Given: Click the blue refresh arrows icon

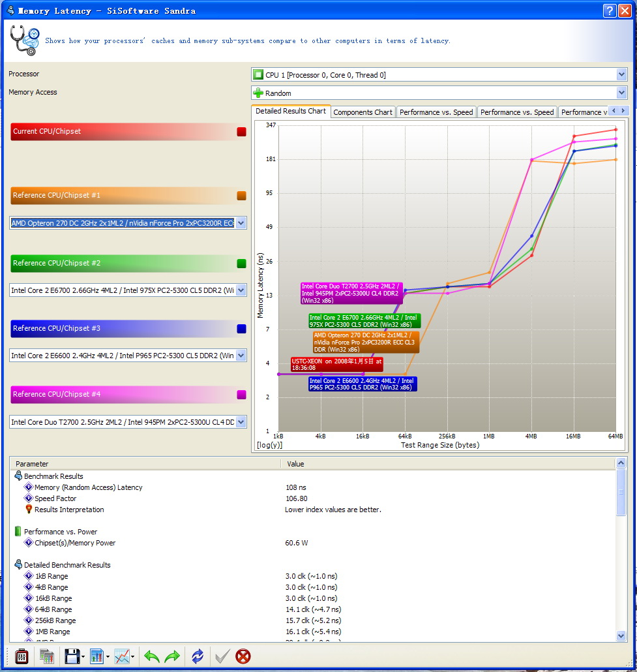Looking at the screenshot, I should pyautogui.click(x=198, y=656).
